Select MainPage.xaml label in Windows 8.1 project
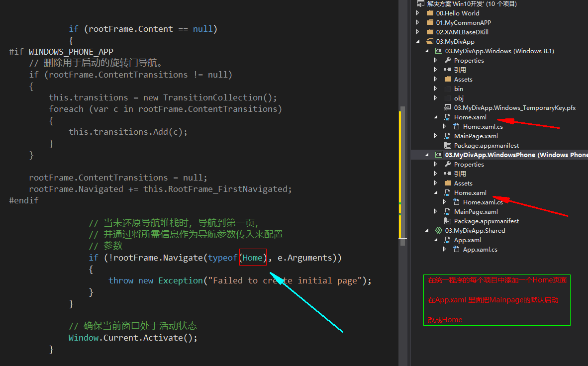 [x=476, y=136]
